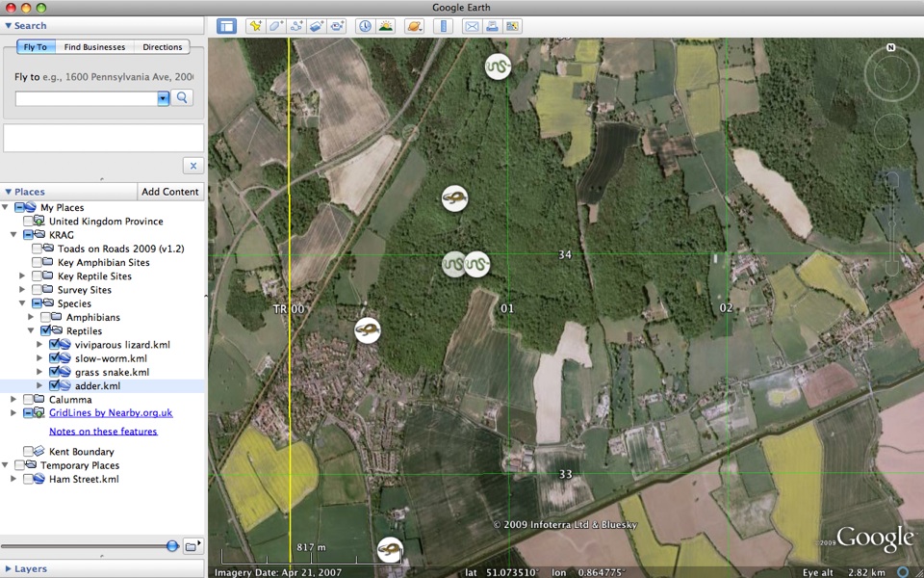The height and width of the screenshot is (578, 924).
Task: Select the Add Polygon tool
Action: coord(275,26)
